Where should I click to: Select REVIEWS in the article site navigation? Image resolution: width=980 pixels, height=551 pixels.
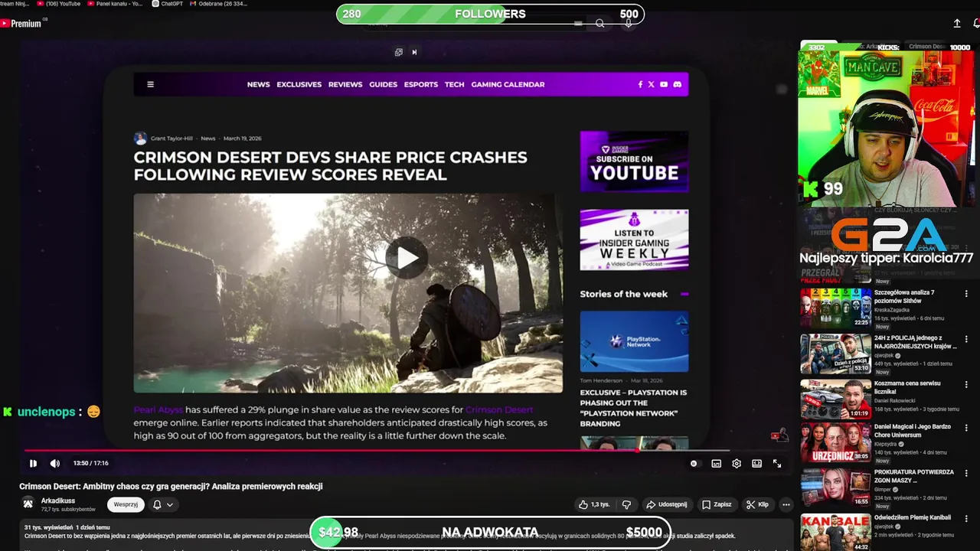[x=345, y=84]
